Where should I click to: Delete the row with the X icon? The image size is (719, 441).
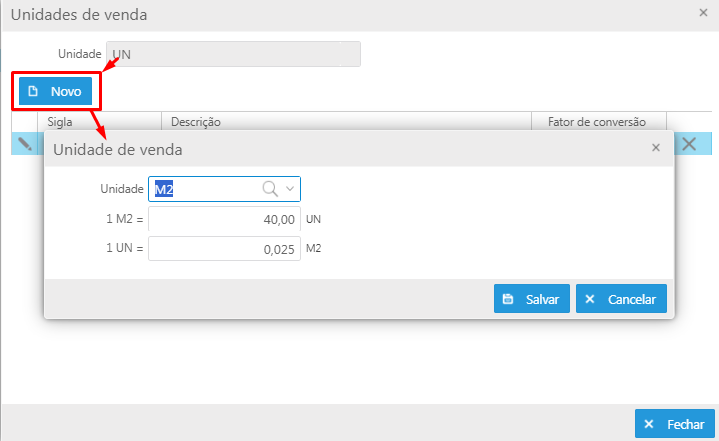pos(689,144)
